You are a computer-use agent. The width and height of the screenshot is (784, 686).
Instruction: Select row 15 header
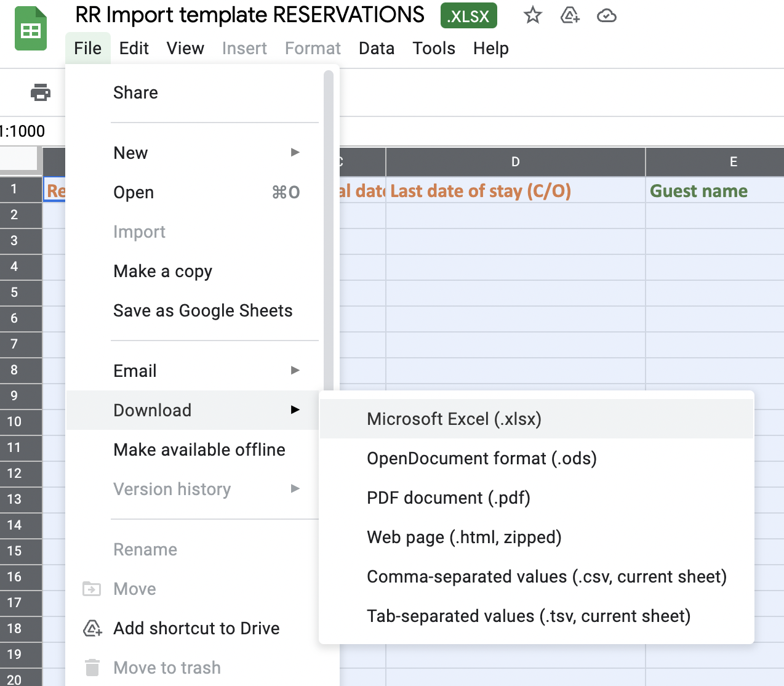[x=21, y=551]
